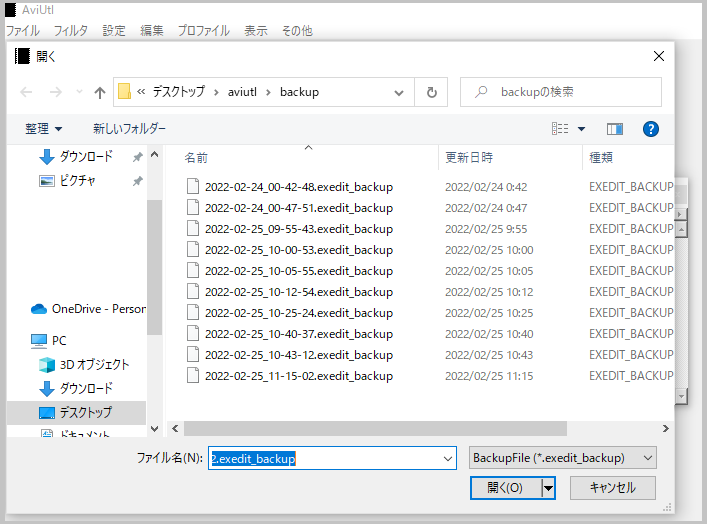The image size is (707, 524).
Task: Change view with the view layout icon
Action: coord(560,129)
